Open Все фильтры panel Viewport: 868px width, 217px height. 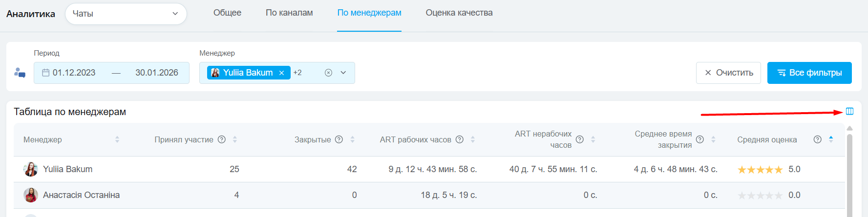pyautogui.click(x=809, y=73)
